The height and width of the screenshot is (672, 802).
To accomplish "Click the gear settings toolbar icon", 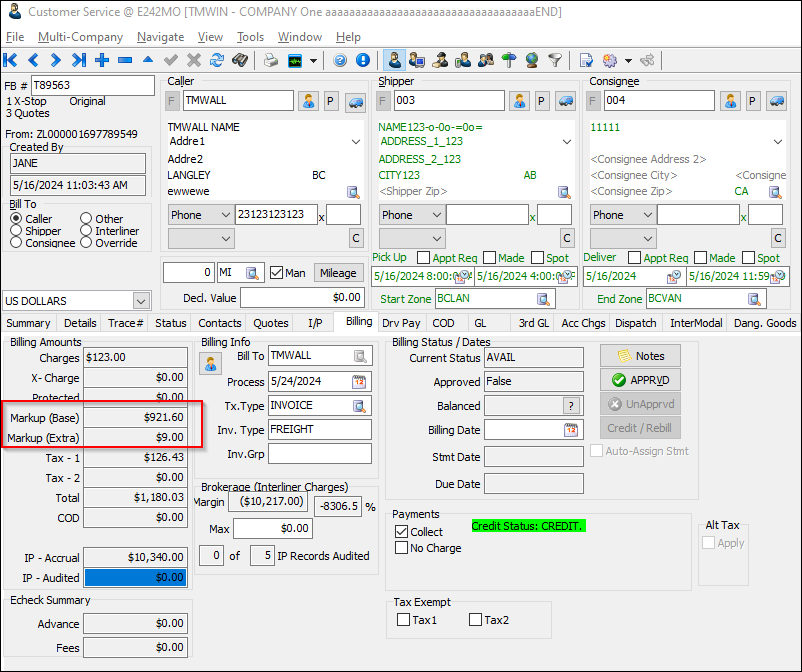I will (610, 61).
